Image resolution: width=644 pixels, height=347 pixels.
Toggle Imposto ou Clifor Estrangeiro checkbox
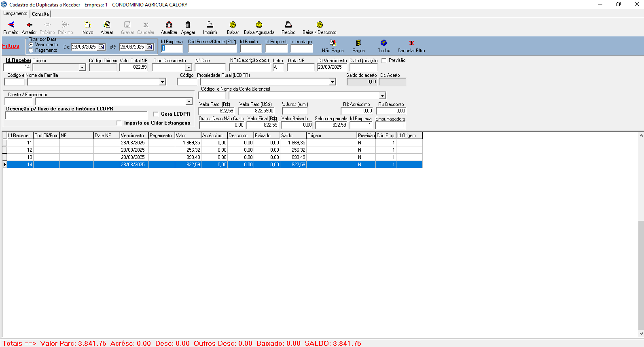(119, 123)
